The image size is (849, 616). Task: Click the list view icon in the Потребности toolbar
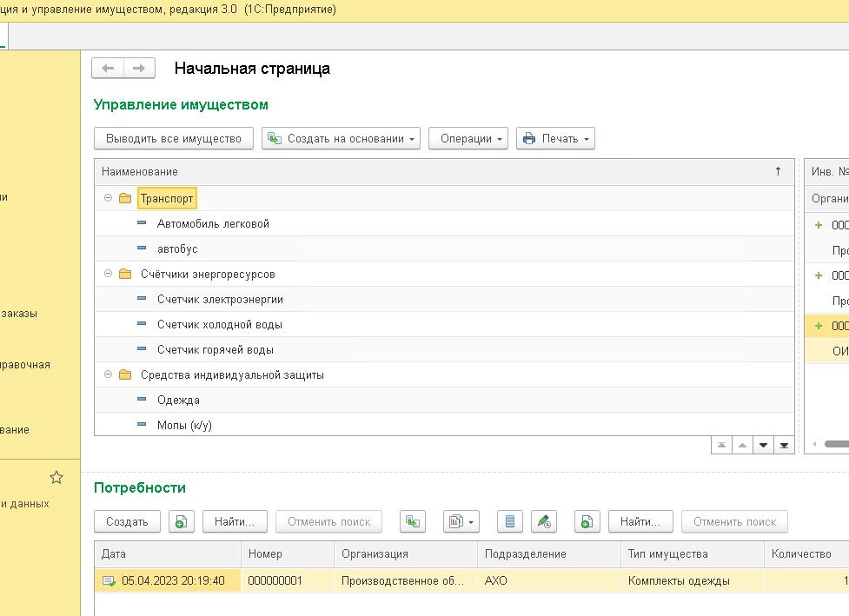pyautogui.click(x=510, y=522)
